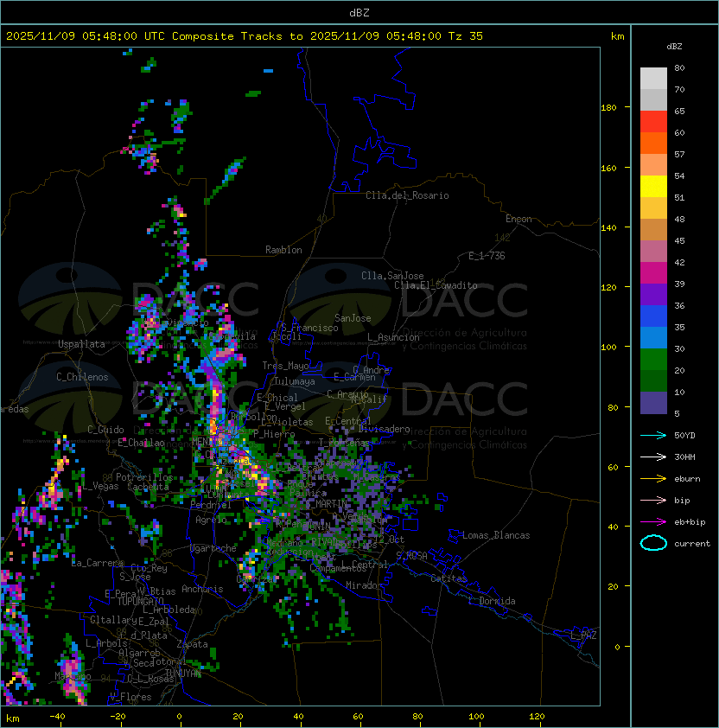Click the 'Tres_Mayo' map label
The width and height of the screenshot is (719, 728).
(285, 366)
